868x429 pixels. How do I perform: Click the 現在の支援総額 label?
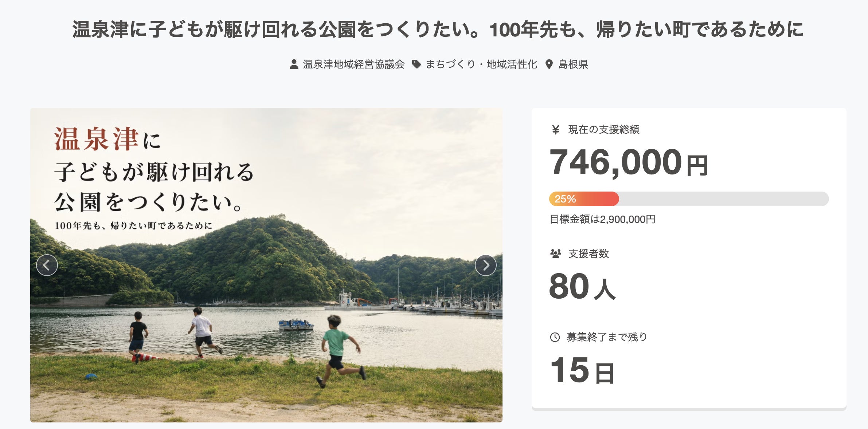click(x=604, y=130)
